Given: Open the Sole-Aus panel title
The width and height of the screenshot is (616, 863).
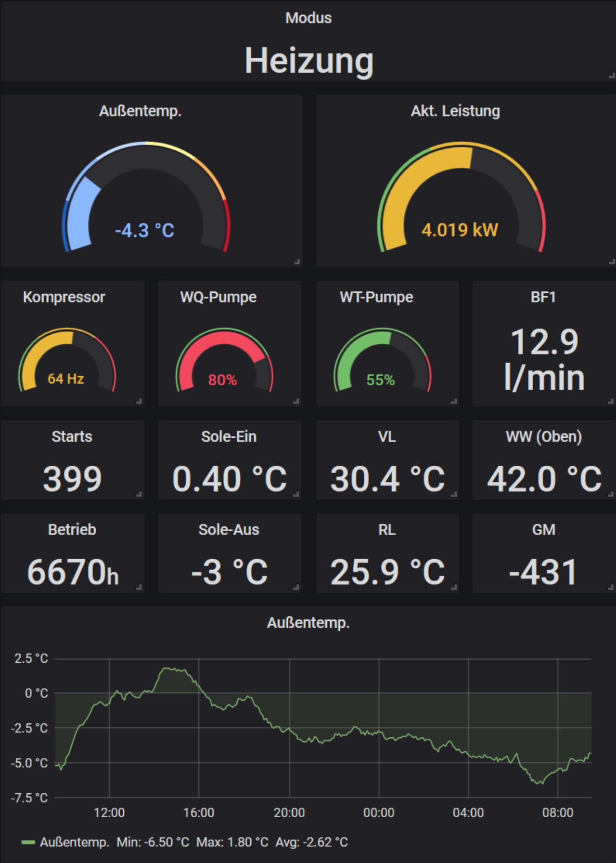Looking at the screenshot, I should point(229,529).
